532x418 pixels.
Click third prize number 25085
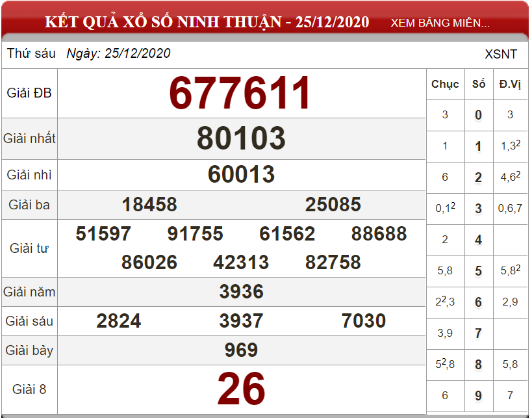[x=333, y=205]
